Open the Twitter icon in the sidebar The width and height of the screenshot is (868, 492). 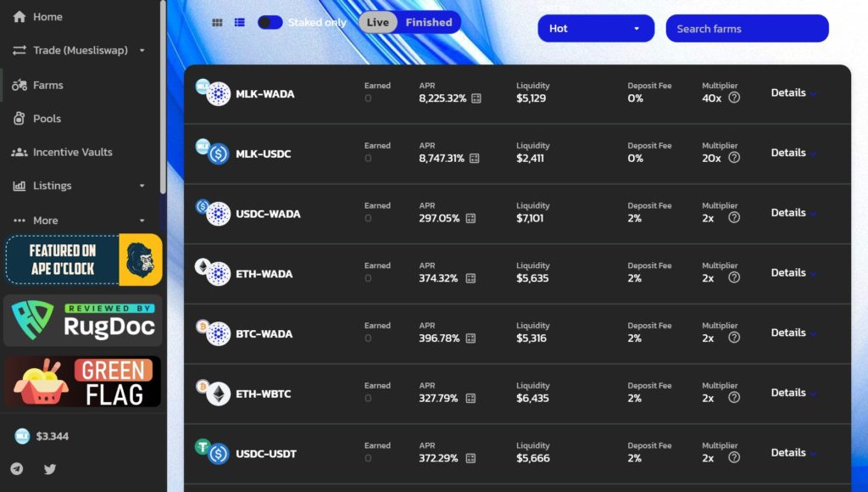coord(50,469)
